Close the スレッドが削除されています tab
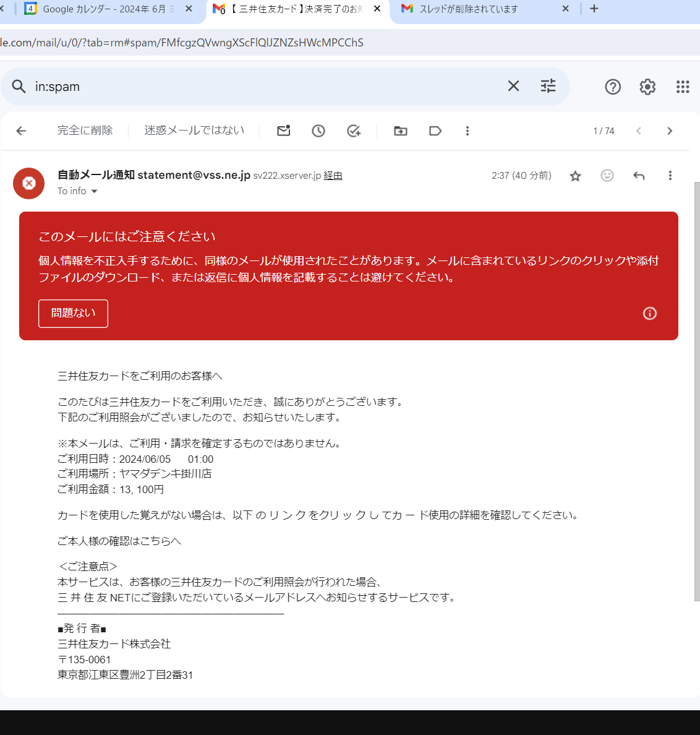Image resolution: width=700 pixels, height=735 pixels. point(566,9)
